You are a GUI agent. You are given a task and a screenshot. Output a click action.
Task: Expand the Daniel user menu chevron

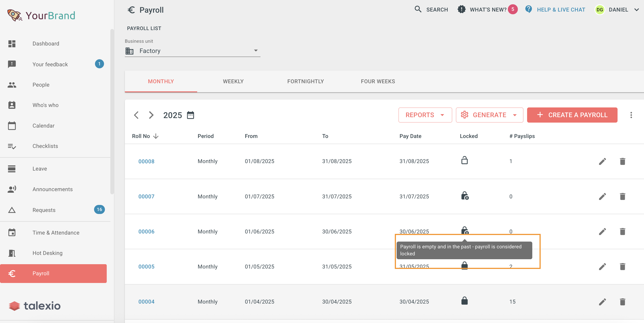637,10
